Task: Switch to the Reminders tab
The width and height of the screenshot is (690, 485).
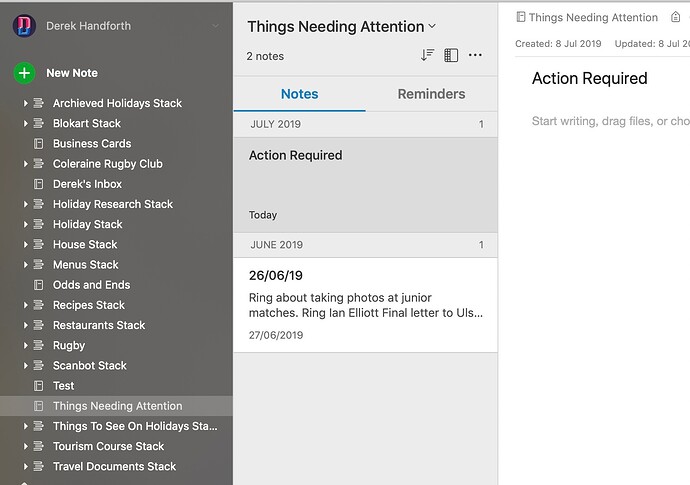Action: coord(431,94)
